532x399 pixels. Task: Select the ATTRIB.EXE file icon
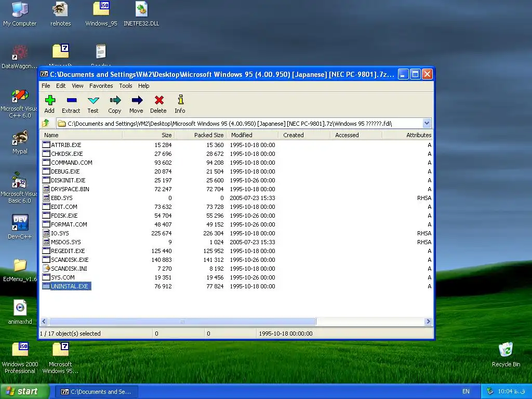point(46,144)
